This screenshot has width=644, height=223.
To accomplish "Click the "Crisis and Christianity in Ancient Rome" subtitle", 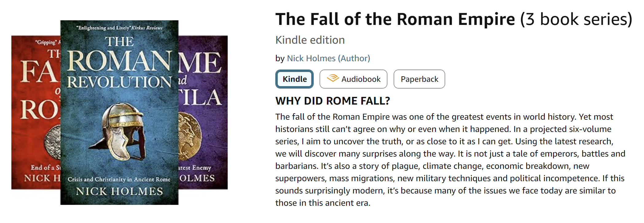I will tap(119, 179).
